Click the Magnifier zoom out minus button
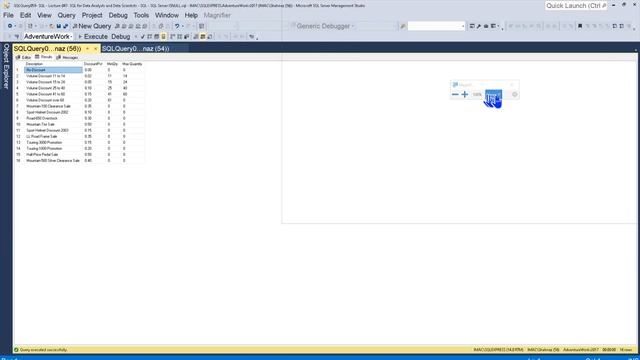Screen dimensions: 640x360 [455, 94]
